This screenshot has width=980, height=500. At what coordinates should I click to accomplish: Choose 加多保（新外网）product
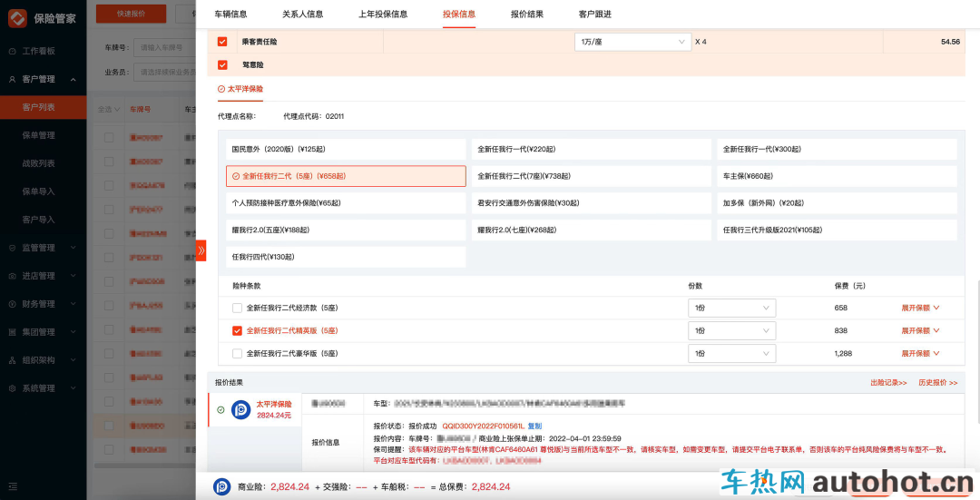[x=837, y=203]
